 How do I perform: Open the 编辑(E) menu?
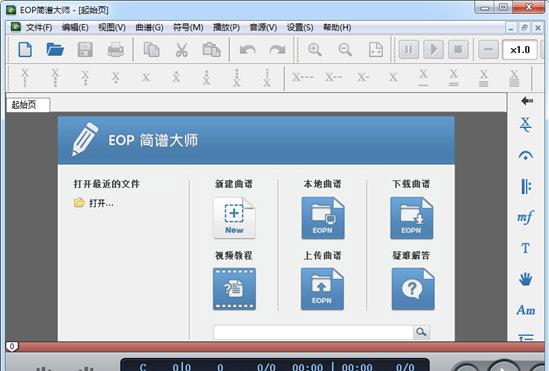click(75, 27)
